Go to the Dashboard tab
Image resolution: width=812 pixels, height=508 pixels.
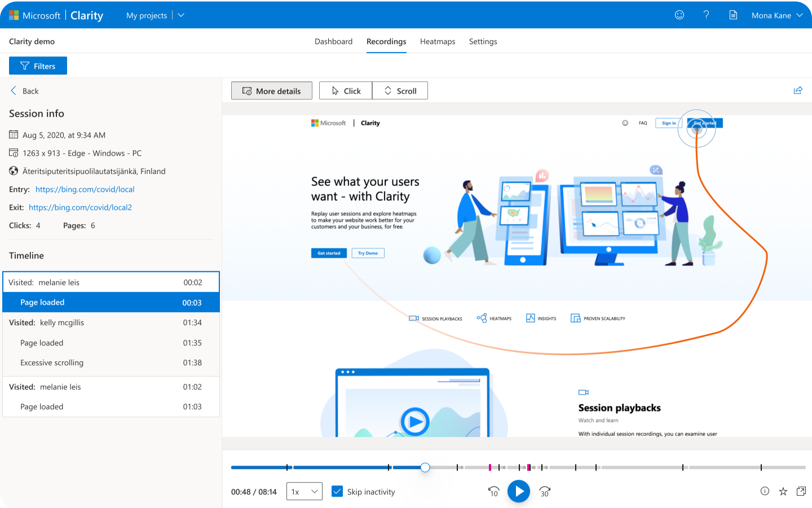point(333,41)
